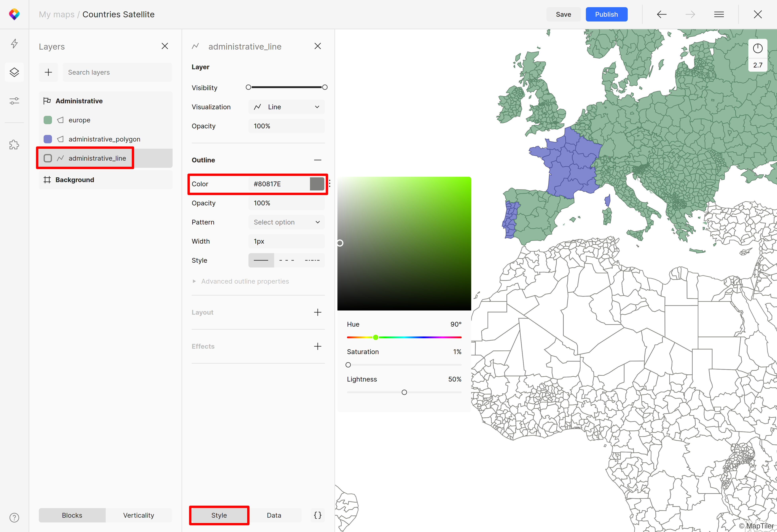The height and width of the screenshot is (532, 777).
Task: Expand Advanced outline properties
Action: click(245, 281)
